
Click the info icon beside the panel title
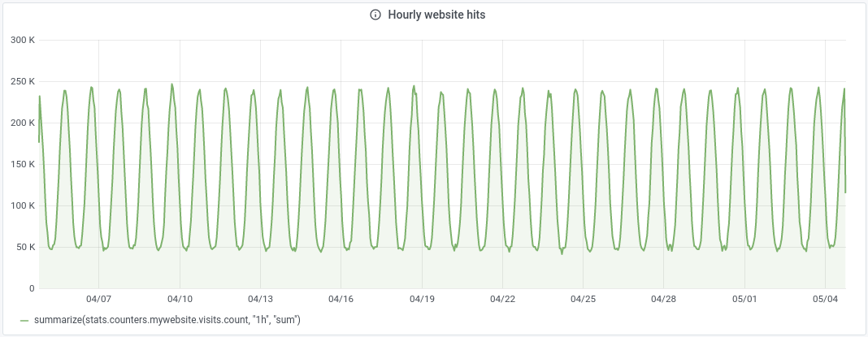coord(375,15)
